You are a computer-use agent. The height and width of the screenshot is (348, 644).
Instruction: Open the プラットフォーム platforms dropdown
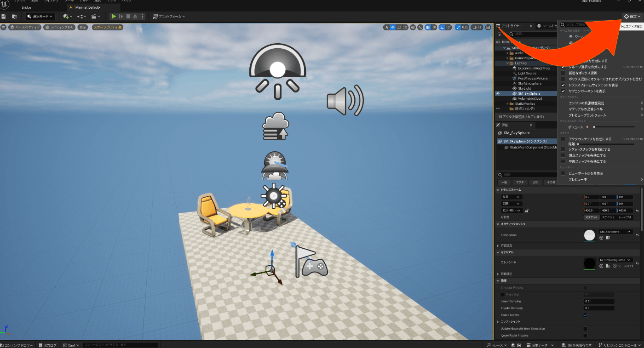[x=169, y=16]
